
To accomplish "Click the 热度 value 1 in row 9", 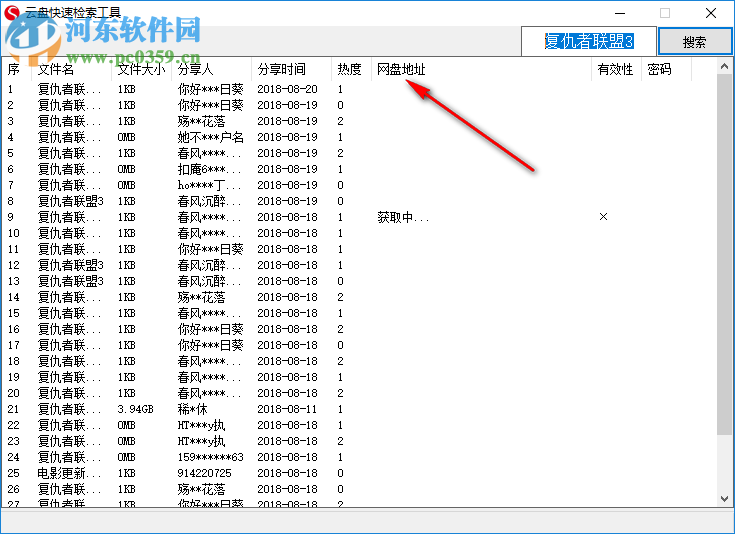I will coord(340,217).
